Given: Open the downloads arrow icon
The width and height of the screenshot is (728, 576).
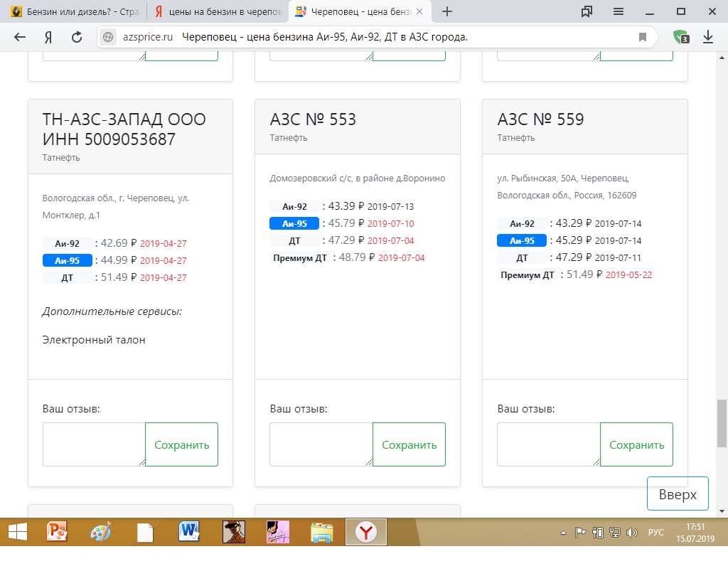Looking at the screenshot, I should tap(708, 37).
